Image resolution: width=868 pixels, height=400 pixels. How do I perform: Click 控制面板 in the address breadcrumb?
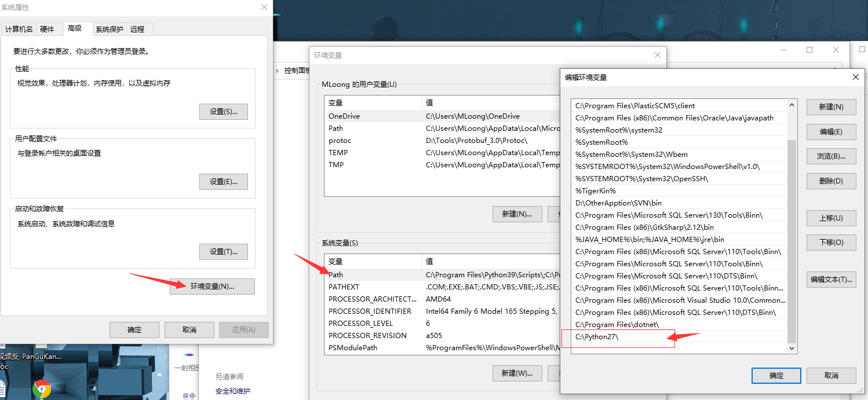tap(297, 70)
